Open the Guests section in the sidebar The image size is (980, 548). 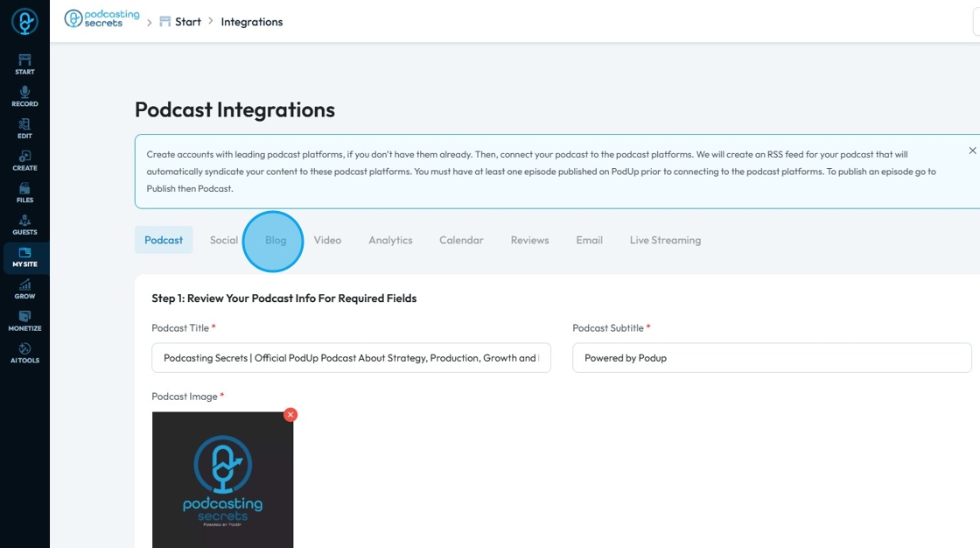tap(25, 225)
